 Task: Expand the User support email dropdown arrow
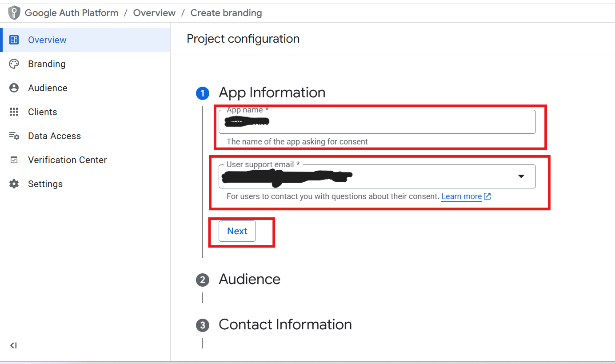pos(521,176)
